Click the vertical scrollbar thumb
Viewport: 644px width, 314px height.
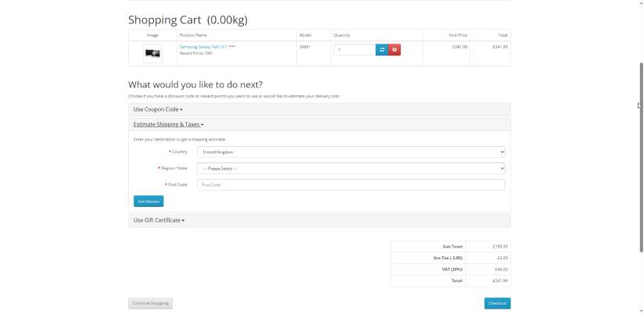point(641,156)
